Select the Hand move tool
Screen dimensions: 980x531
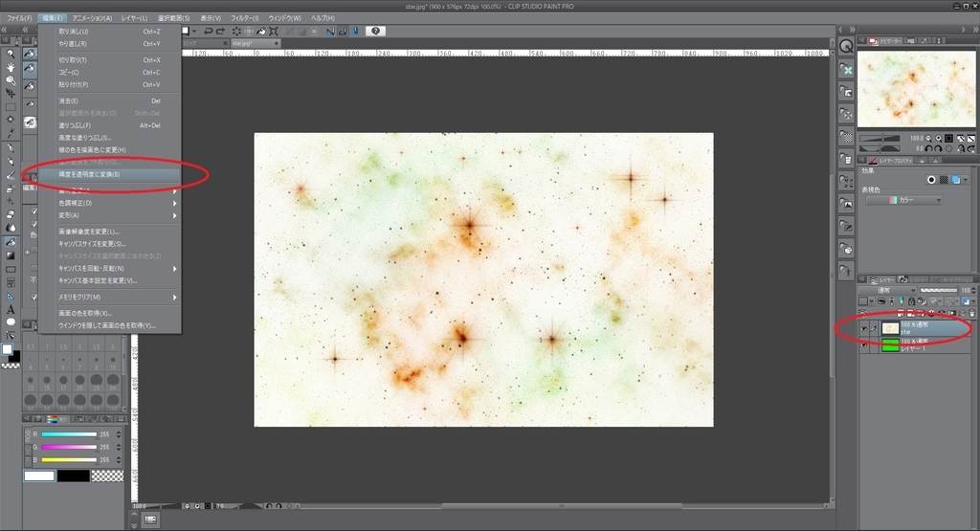tap(11, 67)
